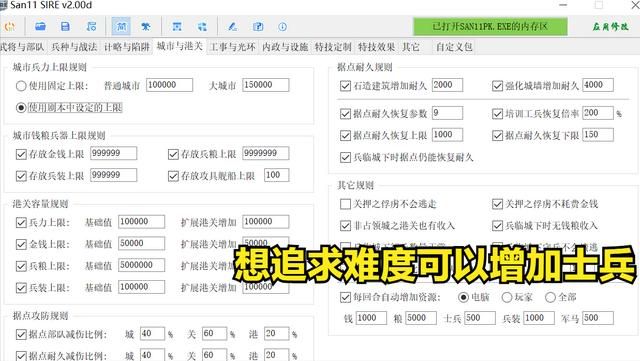The width and height of the screenshot is (640, 361).
Task: Click the 钱 auto-increase field showing 1000
Action: [371, 318]
